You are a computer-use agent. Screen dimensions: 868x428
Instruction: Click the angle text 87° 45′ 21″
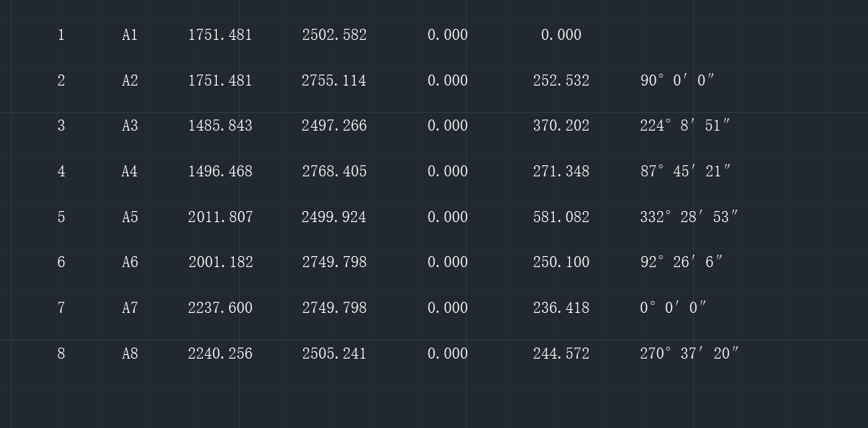685,171
